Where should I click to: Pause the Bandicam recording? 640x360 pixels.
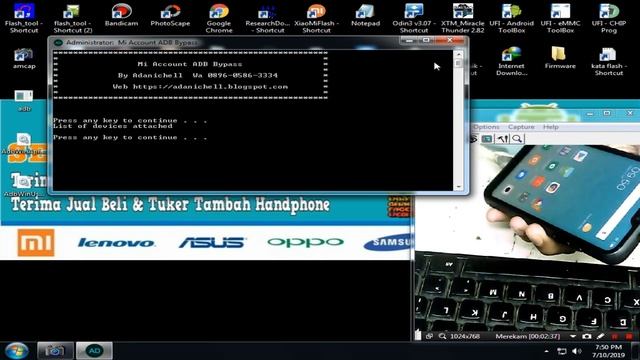coord(615,336)
